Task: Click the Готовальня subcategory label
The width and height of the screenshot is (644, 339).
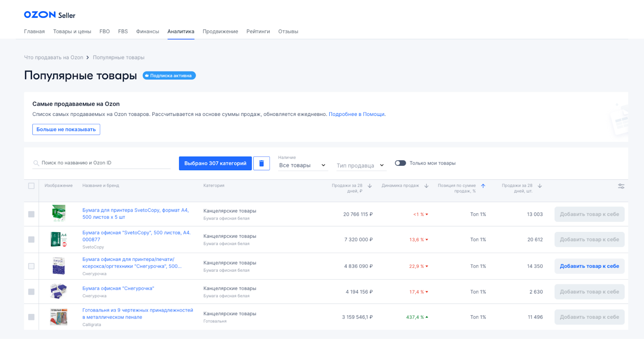Action: pos(215,321)
